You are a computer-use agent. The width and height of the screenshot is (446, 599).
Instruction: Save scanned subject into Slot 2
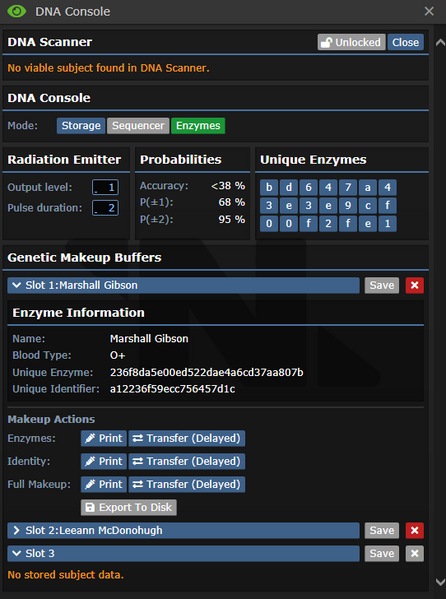(381, 531)
